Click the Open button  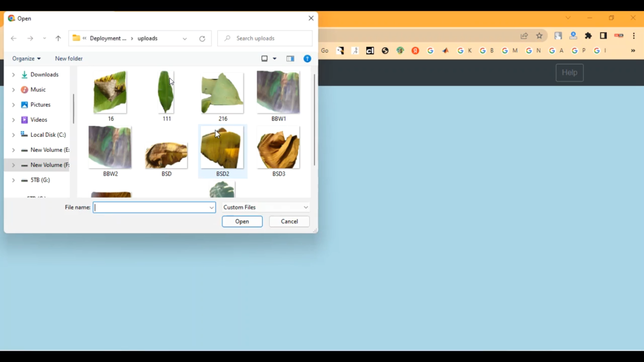click(x=242, y=221)
